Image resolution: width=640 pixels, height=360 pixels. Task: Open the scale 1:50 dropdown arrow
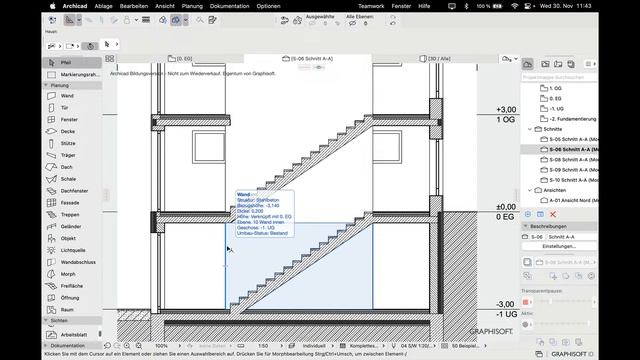click(281, 346)
